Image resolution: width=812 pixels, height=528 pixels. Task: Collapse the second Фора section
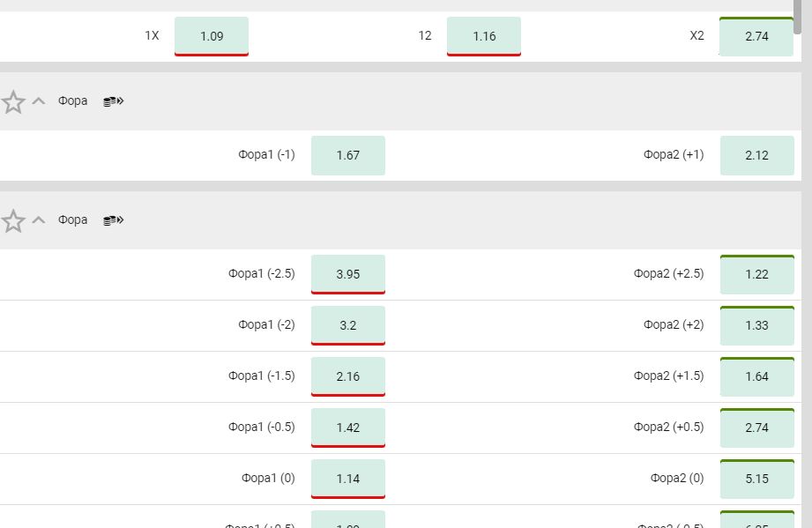pyautogui.click(x=38, y=220)
